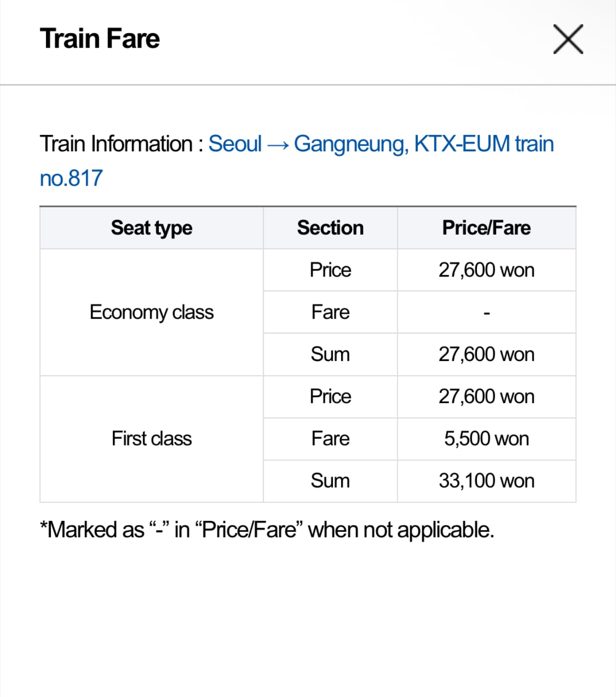Select the Section column header
Viewport: 616px width, 697px height.
coord(330,228)
